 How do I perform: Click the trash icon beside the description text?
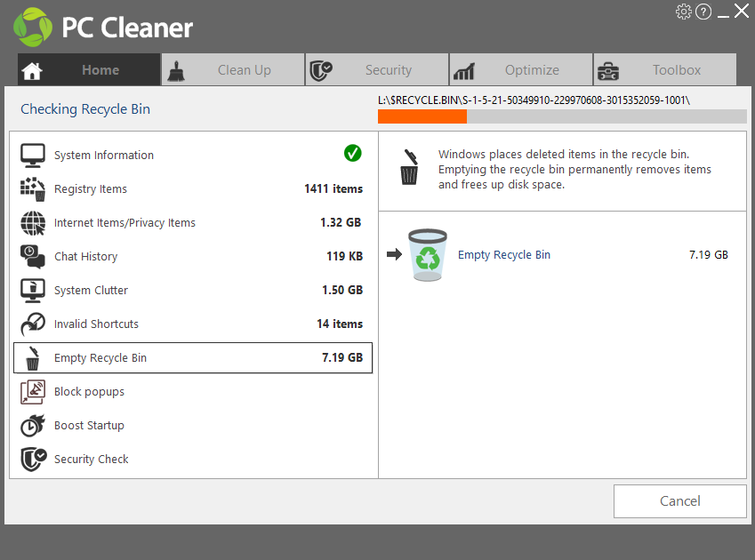409,167
